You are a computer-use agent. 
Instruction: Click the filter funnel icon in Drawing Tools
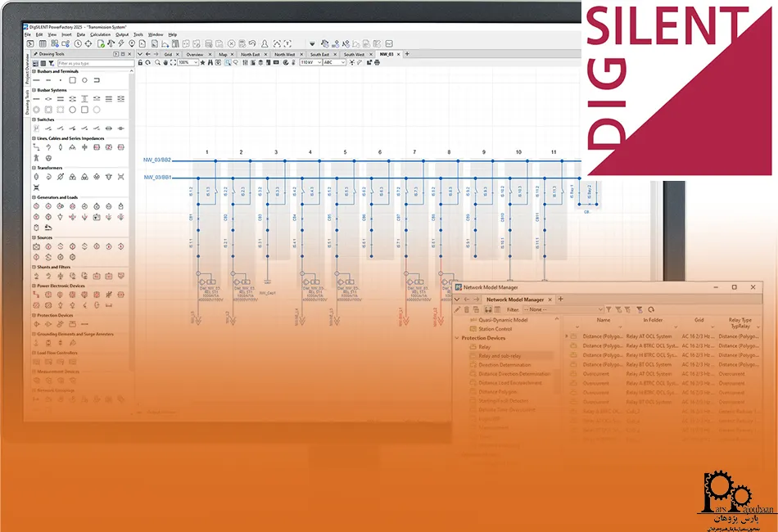point(51,63)
